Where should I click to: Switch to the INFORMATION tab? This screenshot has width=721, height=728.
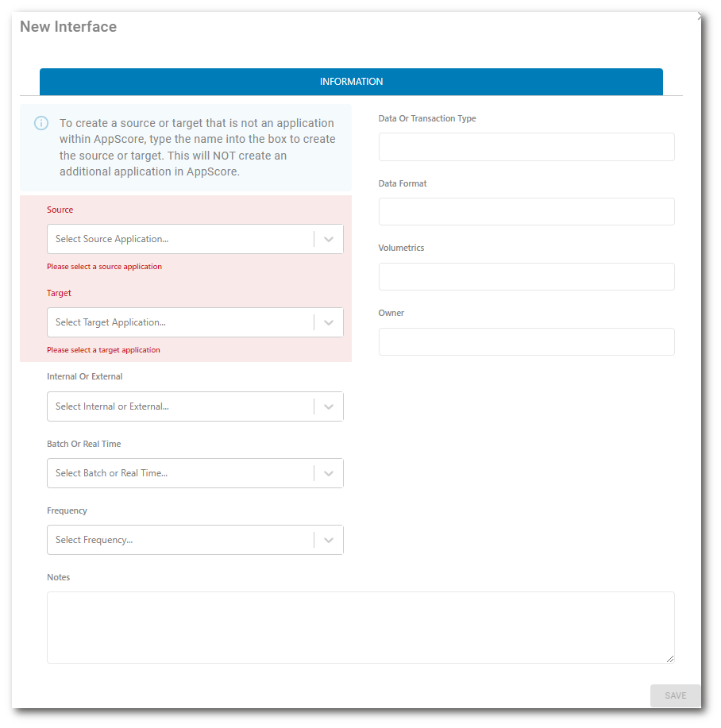pyautogui.click(x=351, y=82)
